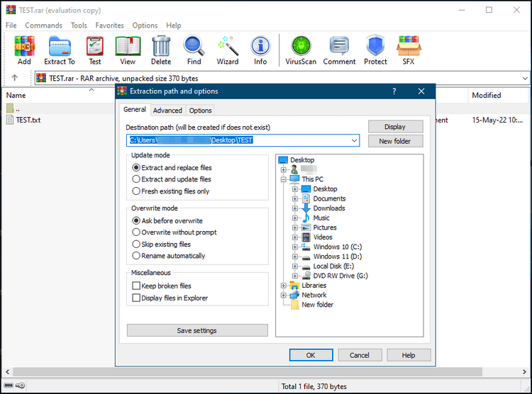Select Downloads folder in the tree
This screenshot has width=532, height=394.
pyautogui.click(x=328, y=208)
